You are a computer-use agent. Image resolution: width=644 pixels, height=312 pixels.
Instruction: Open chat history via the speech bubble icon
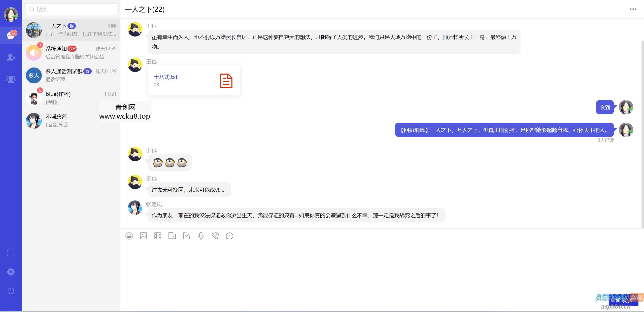(x=229, y=236)
